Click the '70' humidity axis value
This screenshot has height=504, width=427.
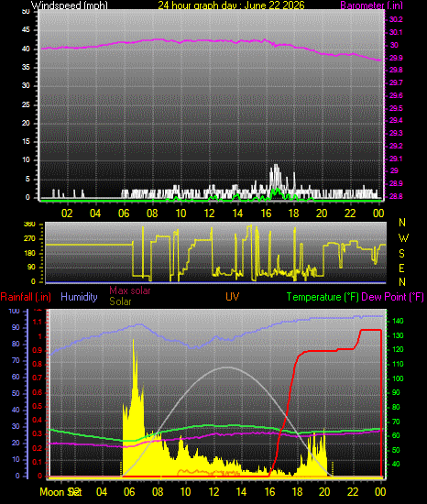16,360
